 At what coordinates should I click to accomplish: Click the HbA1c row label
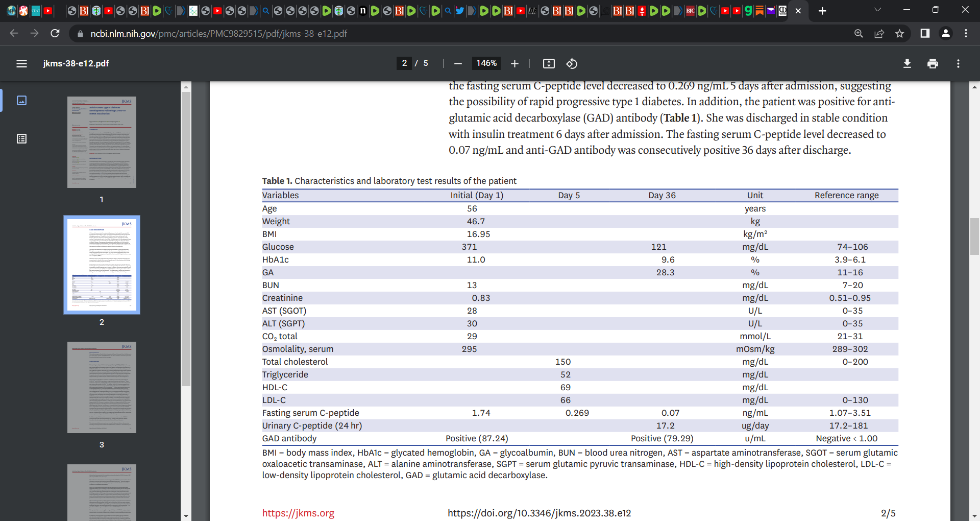pyautogui.click(x=275, y=259)
